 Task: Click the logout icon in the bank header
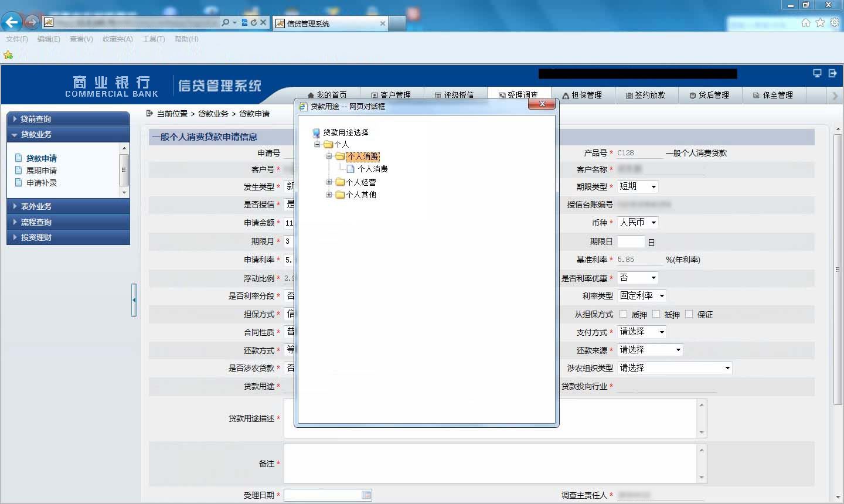833,73
